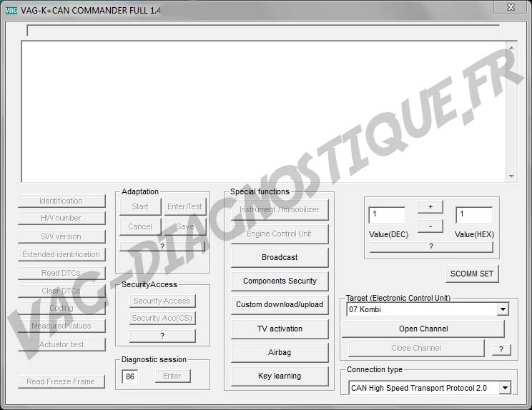Click the SW version button
532x410 pixels.
(x=61, y=236)
